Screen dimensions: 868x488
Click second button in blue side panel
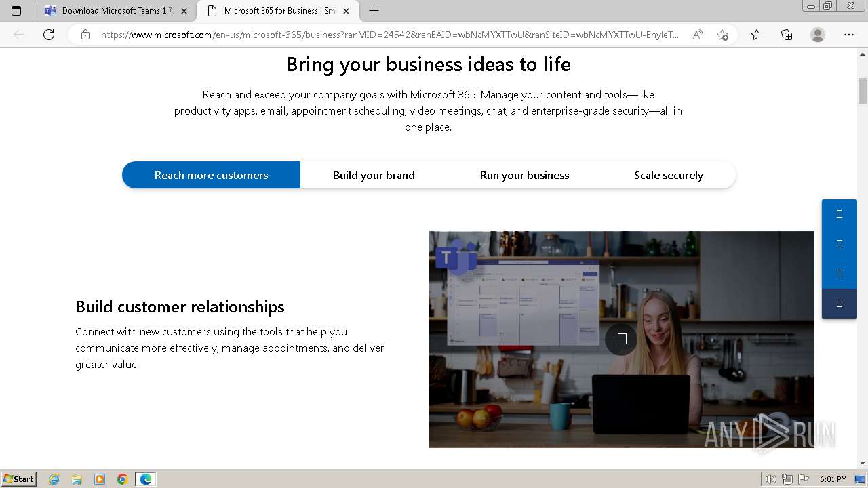tap(840, 244)
